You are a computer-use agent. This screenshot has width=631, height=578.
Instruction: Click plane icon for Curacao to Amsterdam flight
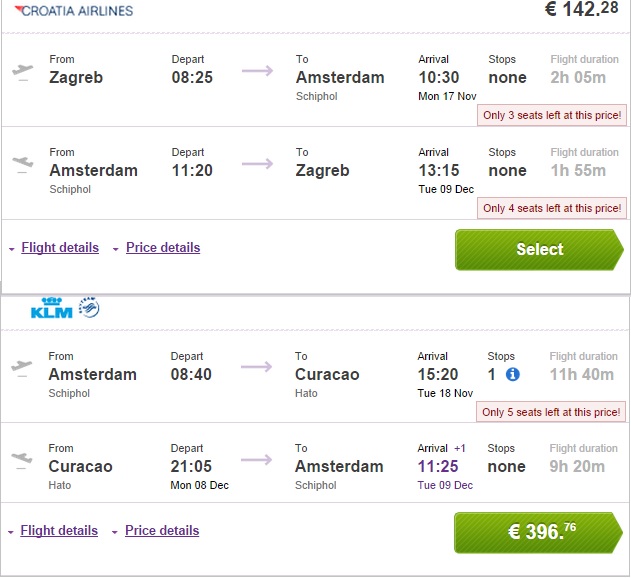(x=22, y=458)
